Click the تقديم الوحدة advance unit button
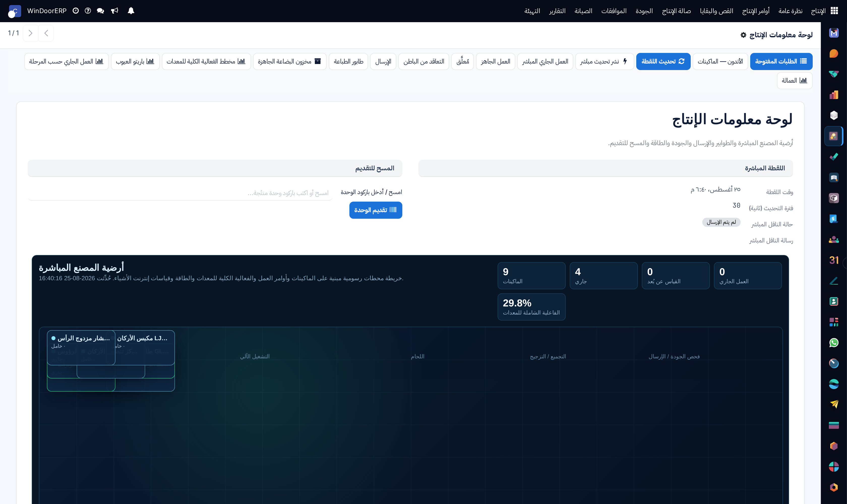 coord(375,210)
